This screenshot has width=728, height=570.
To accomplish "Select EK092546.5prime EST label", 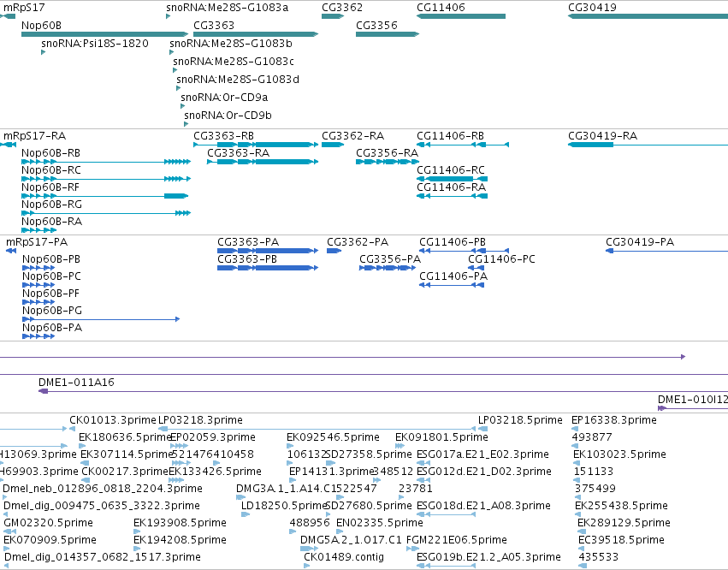I will point(333,437).
